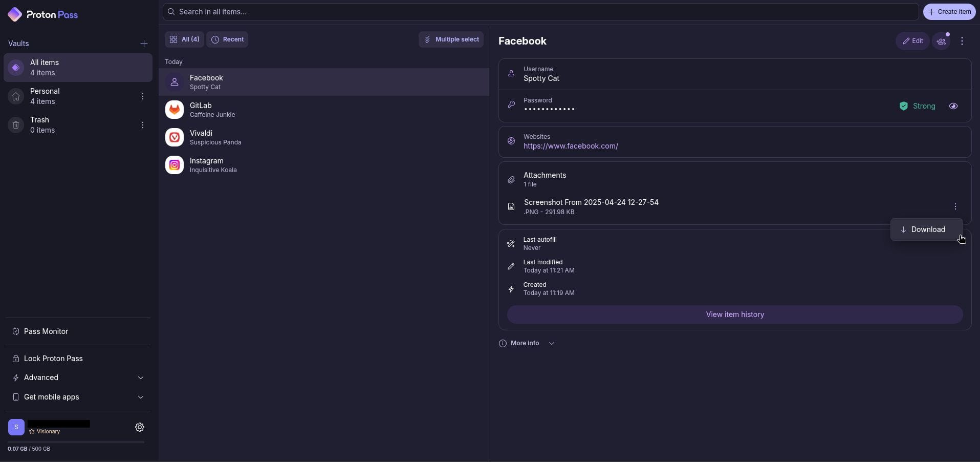Viewport: 980px width, 462px height.
Task: Create a new vault with the plus icon
Action: (144, 44)
